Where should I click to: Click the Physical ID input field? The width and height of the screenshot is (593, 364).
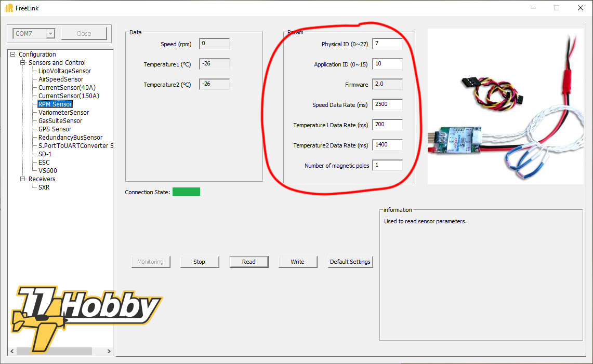pos(387,44)
